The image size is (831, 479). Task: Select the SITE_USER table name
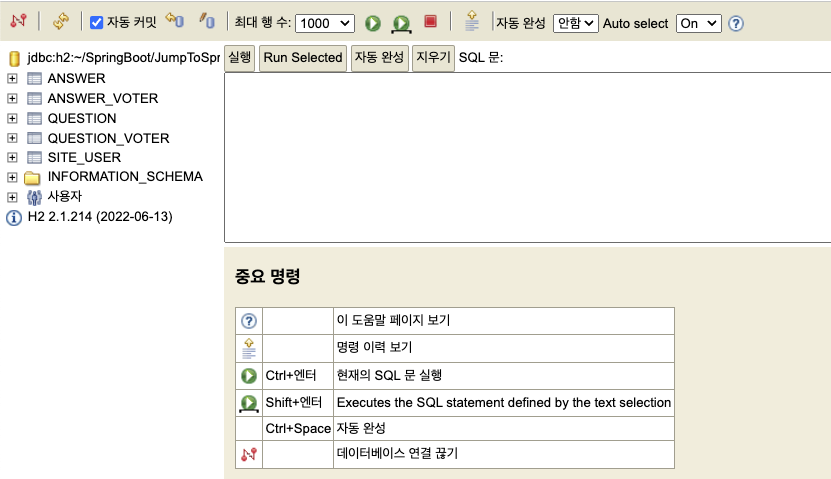pos(84,157)
